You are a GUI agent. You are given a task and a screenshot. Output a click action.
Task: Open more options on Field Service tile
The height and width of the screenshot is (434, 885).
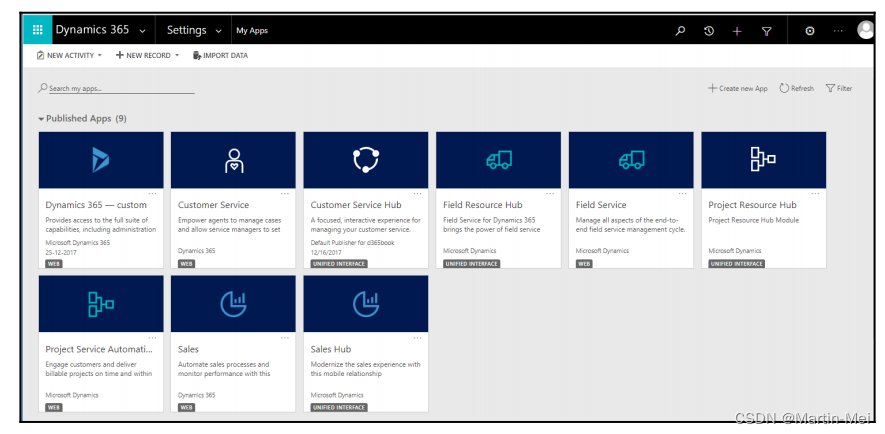(x=683, y=194)
